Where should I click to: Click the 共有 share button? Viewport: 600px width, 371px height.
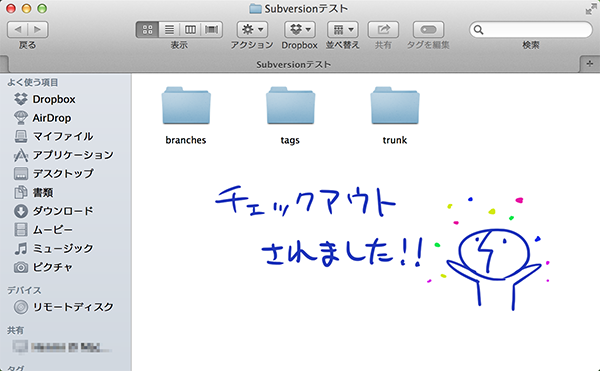click(x=383, y=29)
